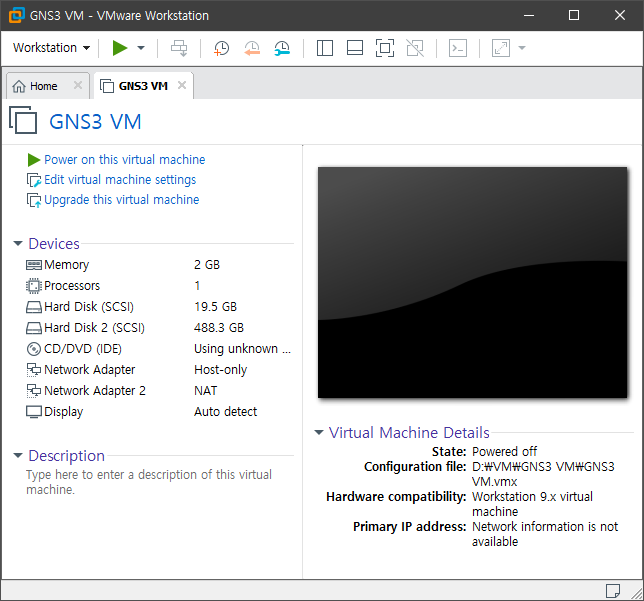Viewport: 644px width, 601px height.
Task: Click the Revert to snapshot icon
Action: [x=252, y=48]
